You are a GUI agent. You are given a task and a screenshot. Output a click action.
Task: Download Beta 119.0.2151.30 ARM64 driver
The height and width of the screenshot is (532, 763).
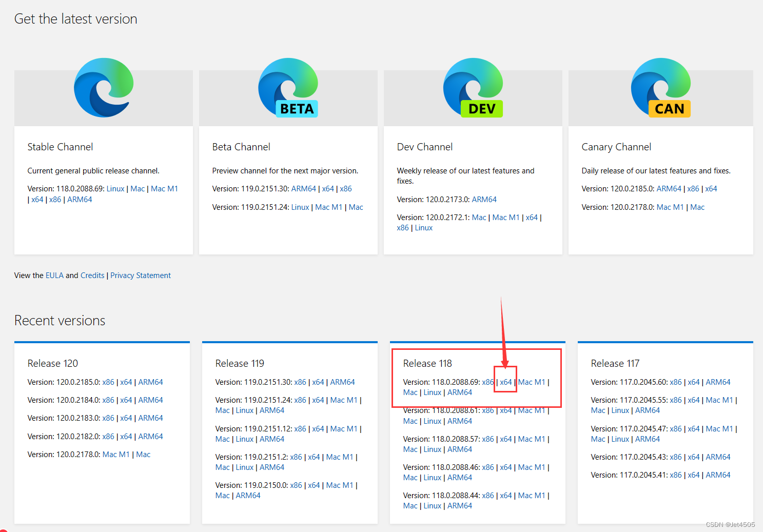tap(304, 189)
